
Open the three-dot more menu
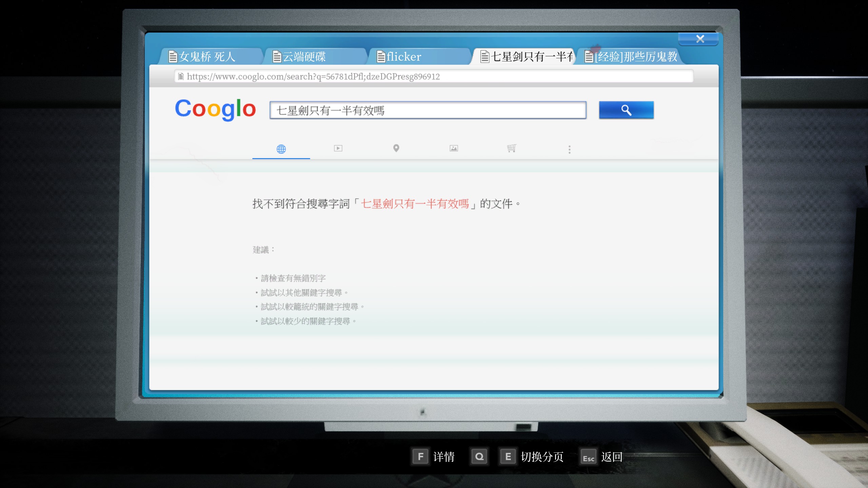(x=569, y=149)
